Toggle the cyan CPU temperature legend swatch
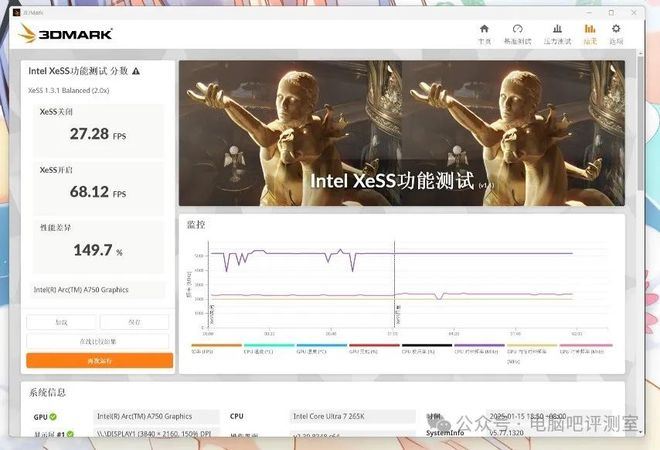 [269, 345]
